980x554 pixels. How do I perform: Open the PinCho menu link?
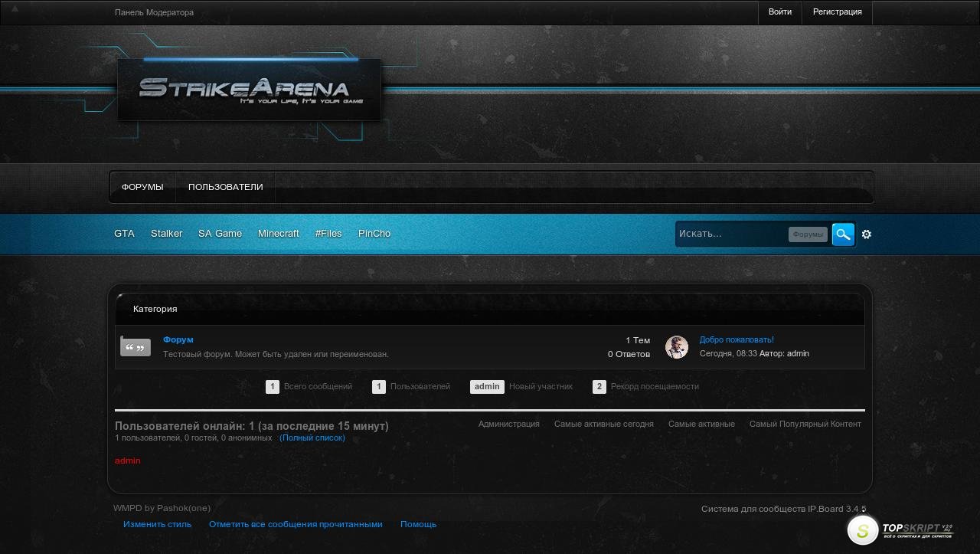[374, 234]
